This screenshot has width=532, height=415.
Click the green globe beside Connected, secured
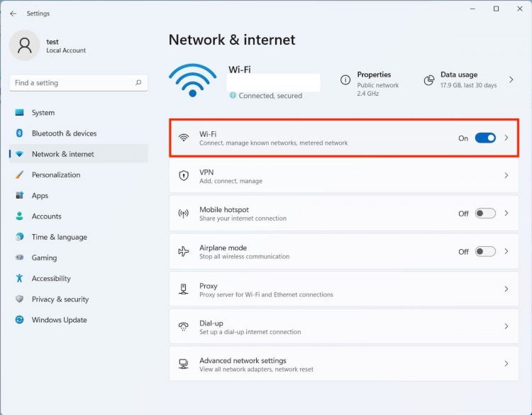pos(233,95)
